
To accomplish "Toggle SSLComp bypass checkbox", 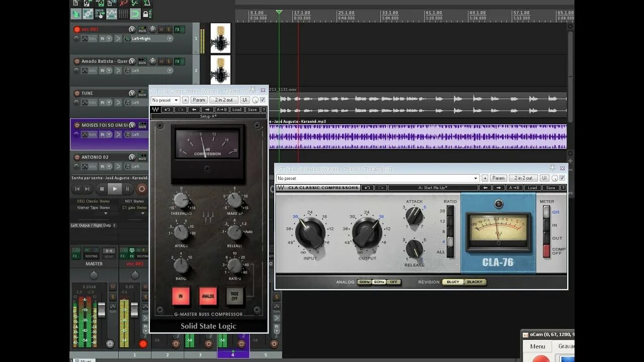I will pyautogui.click(x=263, y=100).
